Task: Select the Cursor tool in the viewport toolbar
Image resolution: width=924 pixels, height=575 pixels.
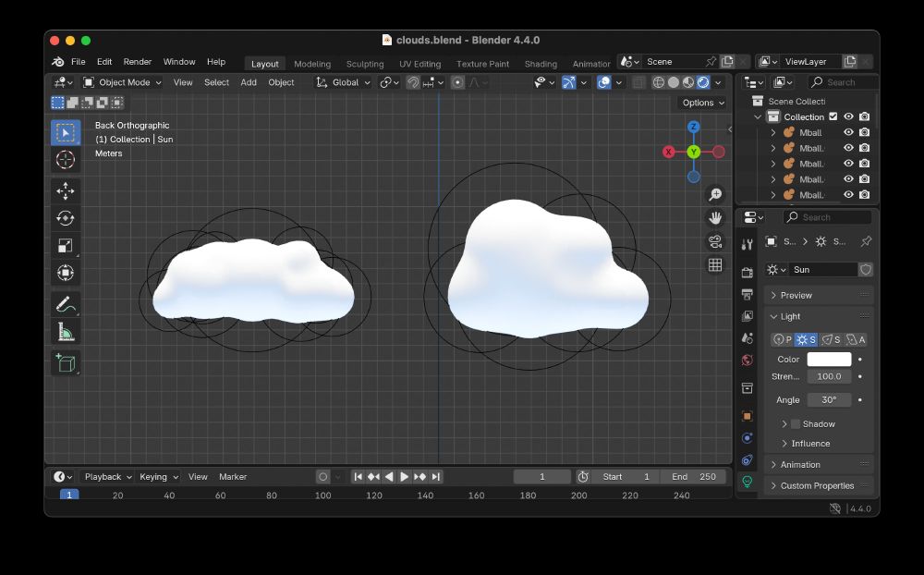Action: [x=66, y=159]
